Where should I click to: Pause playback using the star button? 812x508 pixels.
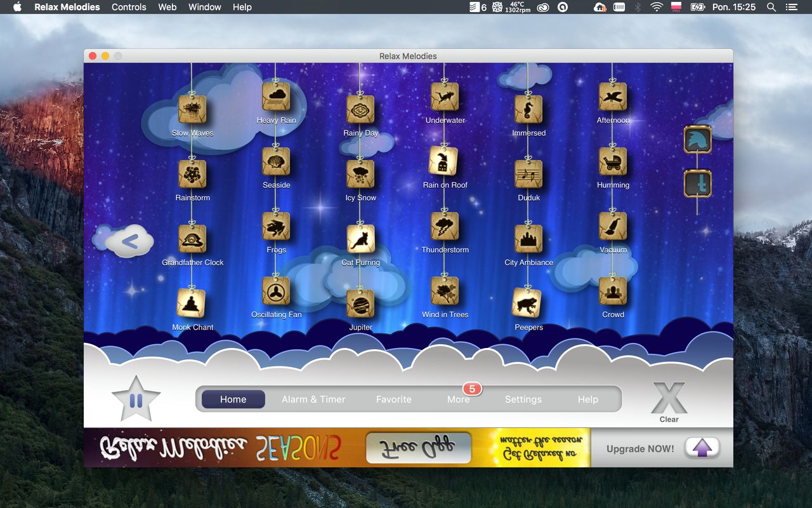pyautogui.click(x=136, y=400)
